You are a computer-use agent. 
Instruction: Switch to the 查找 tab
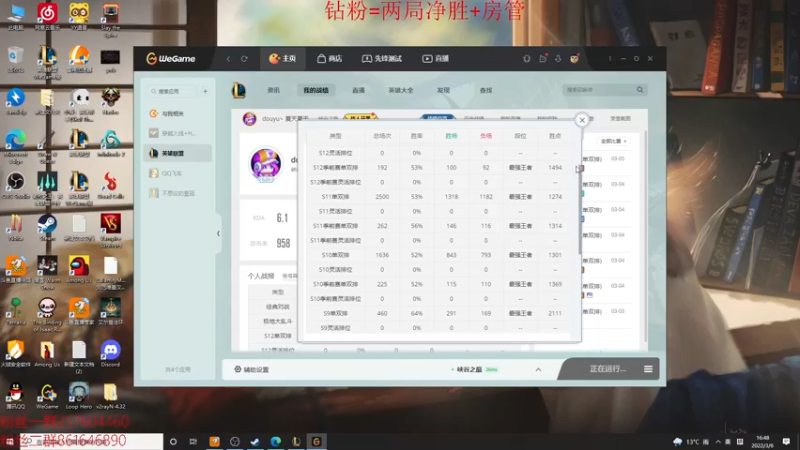486,90
